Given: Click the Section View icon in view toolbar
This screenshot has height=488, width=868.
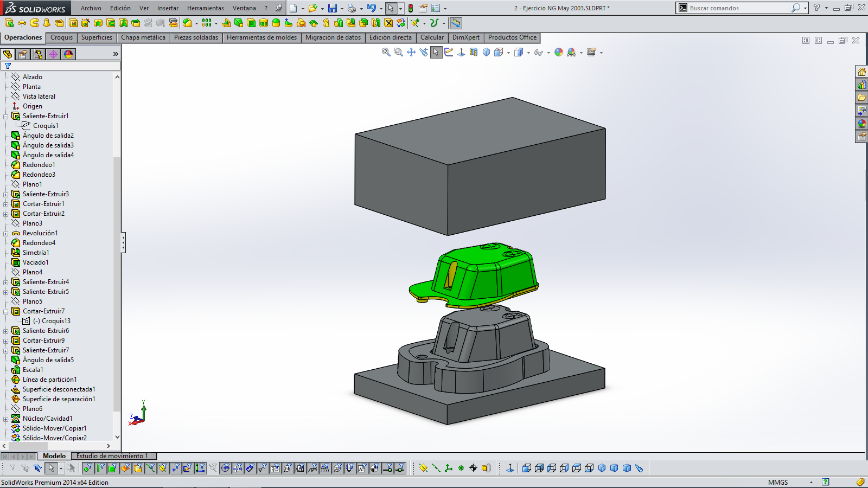Looking at the screenshot, I should (x=474, y=53).
